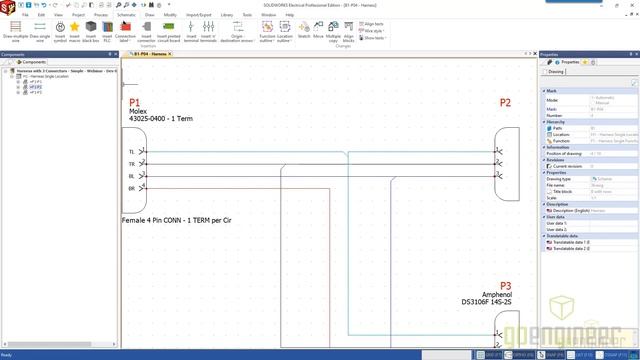Click the zoom magnifier icon in quick access toolbar
The image size is (640, 360).
118,5
